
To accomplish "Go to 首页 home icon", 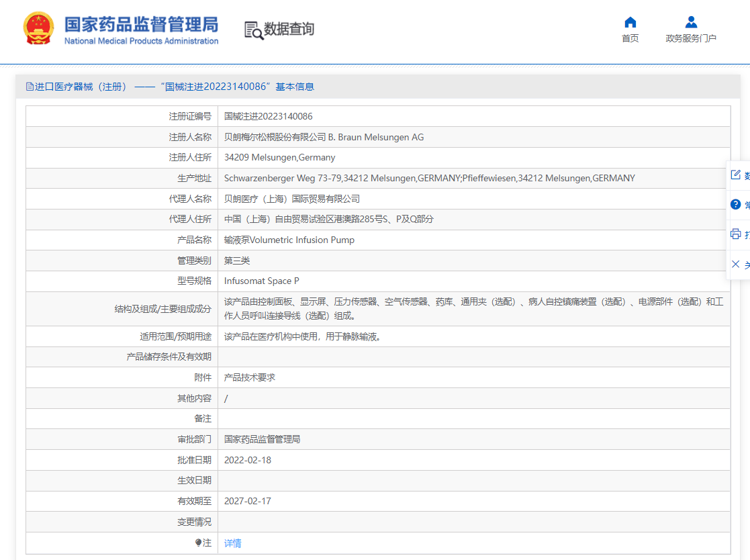I will click(630, 22).
